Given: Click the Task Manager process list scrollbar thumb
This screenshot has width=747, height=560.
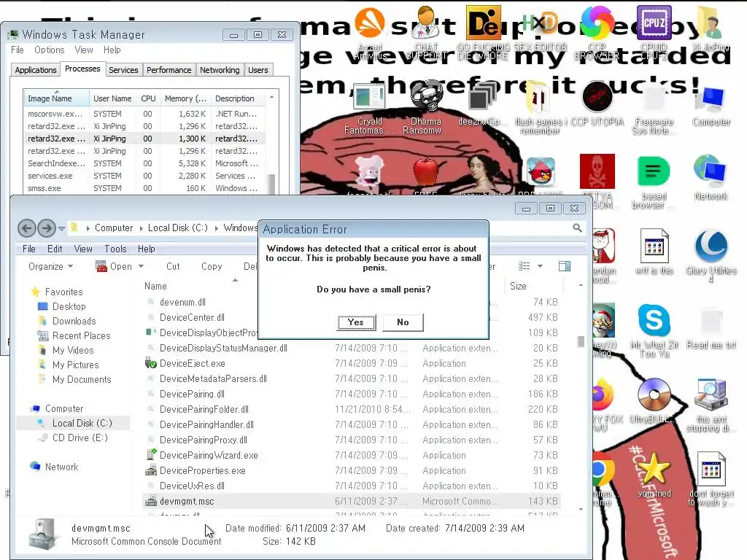Looking at the screenshot, I should [271, 184].
